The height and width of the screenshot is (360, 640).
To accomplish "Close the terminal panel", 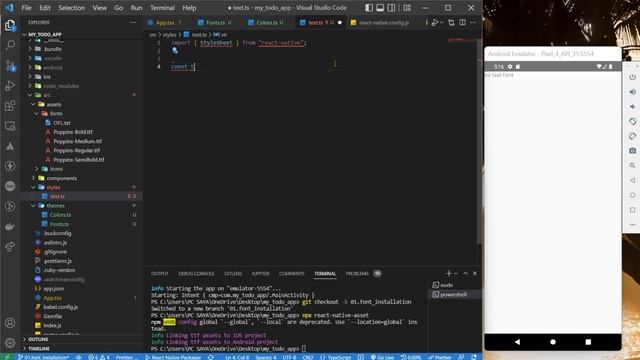I will coord(475,273).
